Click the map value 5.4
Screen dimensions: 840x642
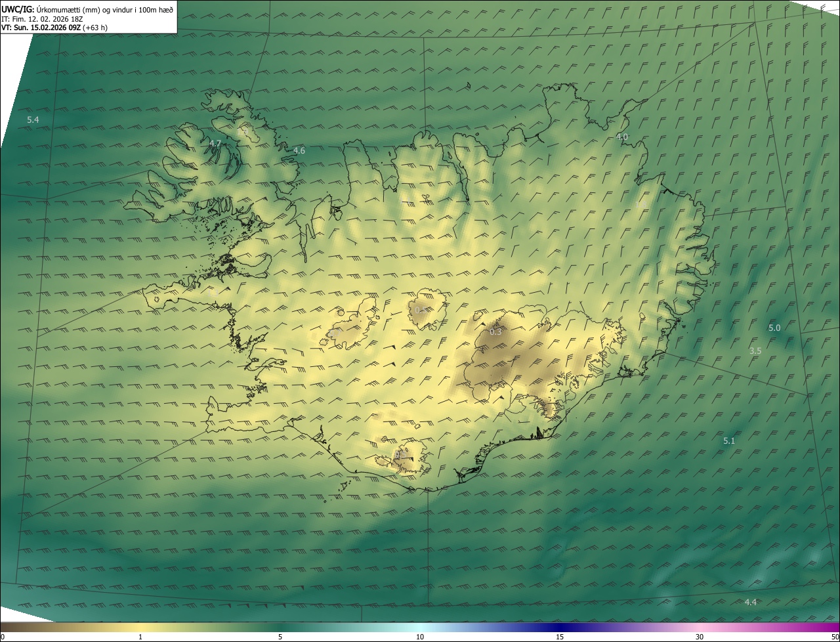point(33,120)
